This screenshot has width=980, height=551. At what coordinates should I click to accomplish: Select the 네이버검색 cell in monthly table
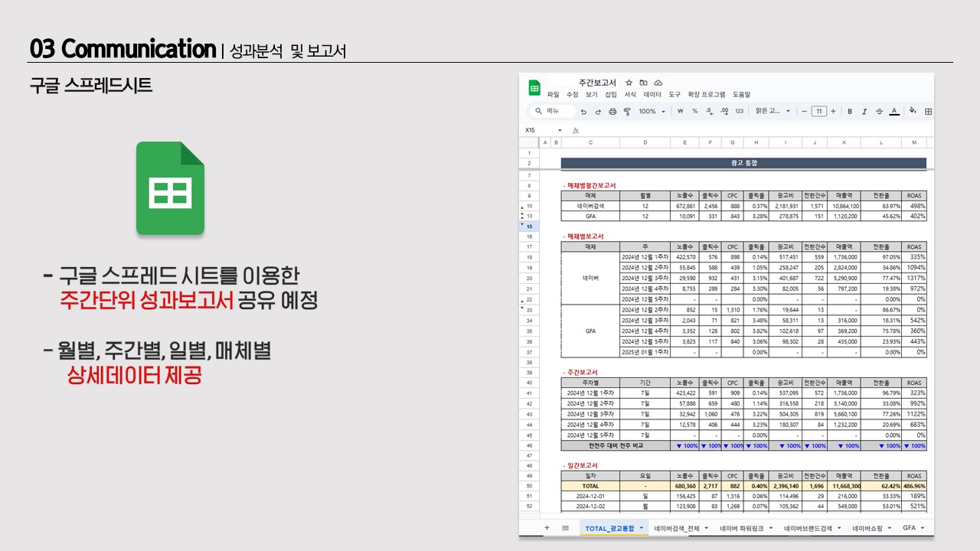[x=590, y=206]
